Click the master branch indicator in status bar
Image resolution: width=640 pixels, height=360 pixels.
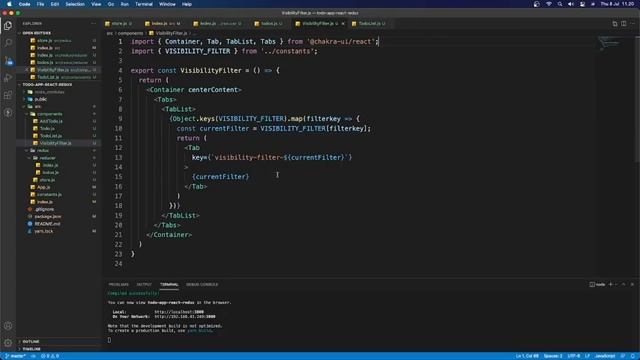click(x=15, y=356)
